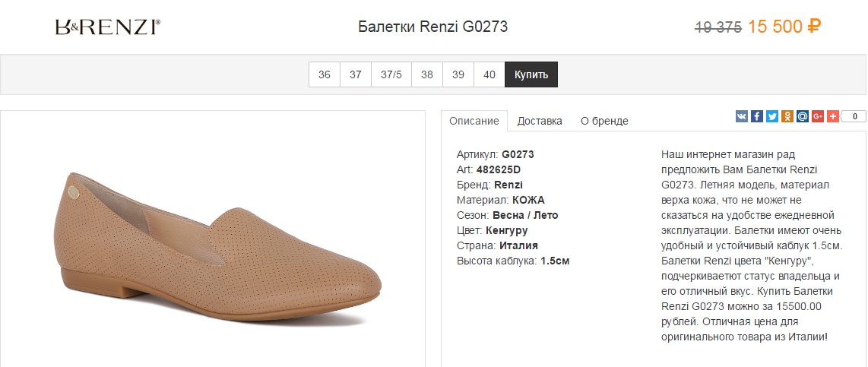Open more share options plus icon

833,116
